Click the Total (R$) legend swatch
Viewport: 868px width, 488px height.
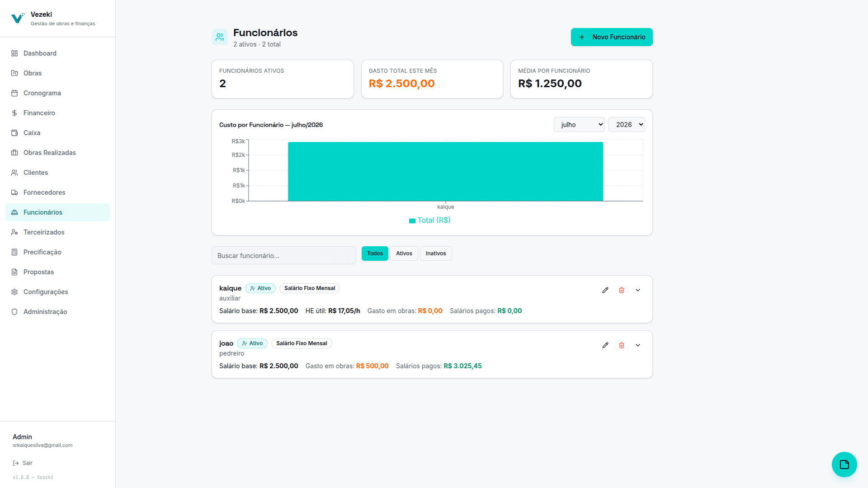(412, 221)
